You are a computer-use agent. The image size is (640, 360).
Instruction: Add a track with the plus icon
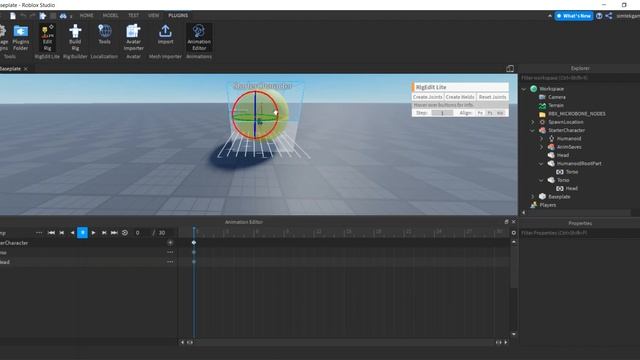tap(170, 243)
